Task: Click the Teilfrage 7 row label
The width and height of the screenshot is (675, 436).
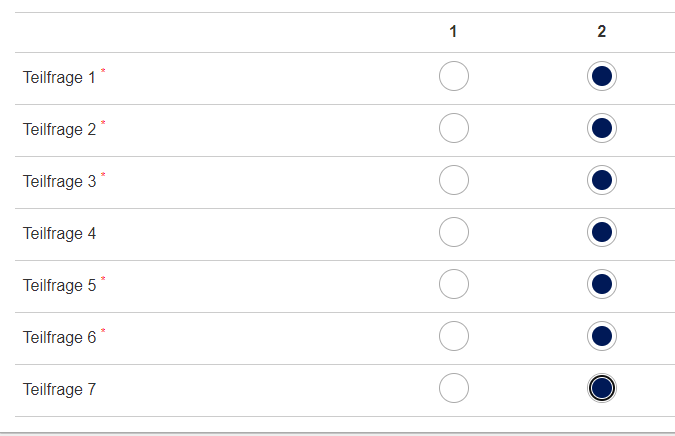Action: coord(59,390)
